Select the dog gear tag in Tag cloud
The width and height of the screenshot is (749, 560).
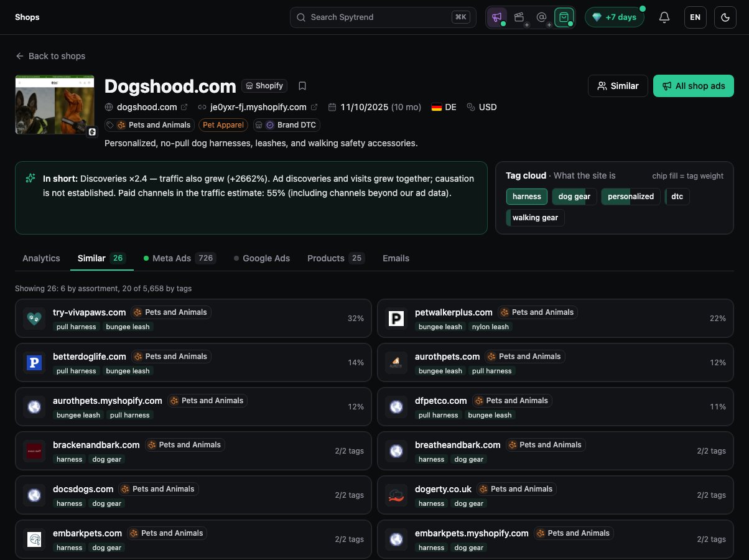click(x=574, y=197)
